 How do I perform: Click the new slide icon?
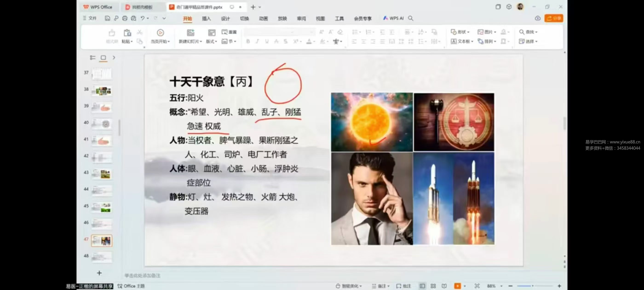click(190, 33)
